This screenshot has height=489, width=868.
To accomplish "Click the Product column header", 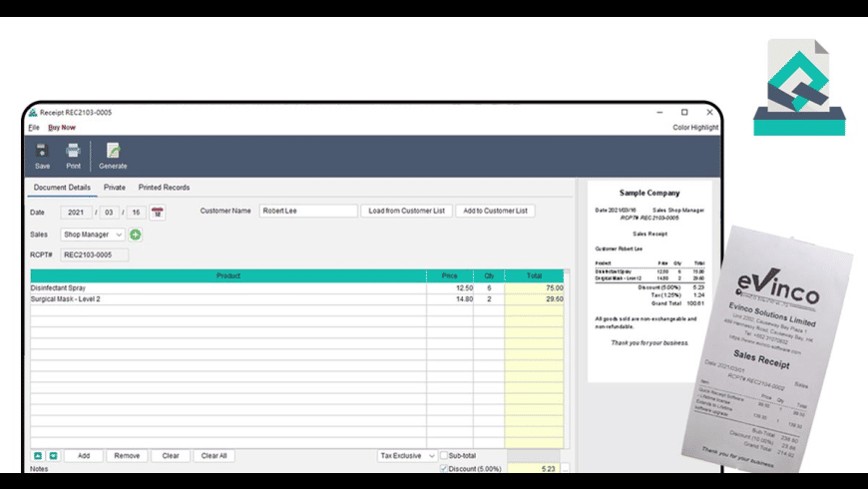I will [228, 275].
